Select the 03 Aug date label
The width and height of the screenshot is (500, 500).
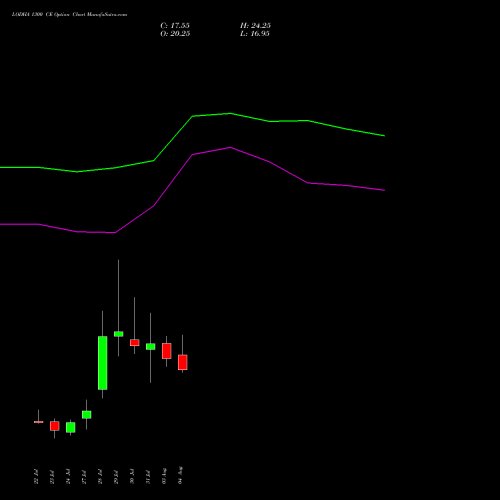coord(164,476)
